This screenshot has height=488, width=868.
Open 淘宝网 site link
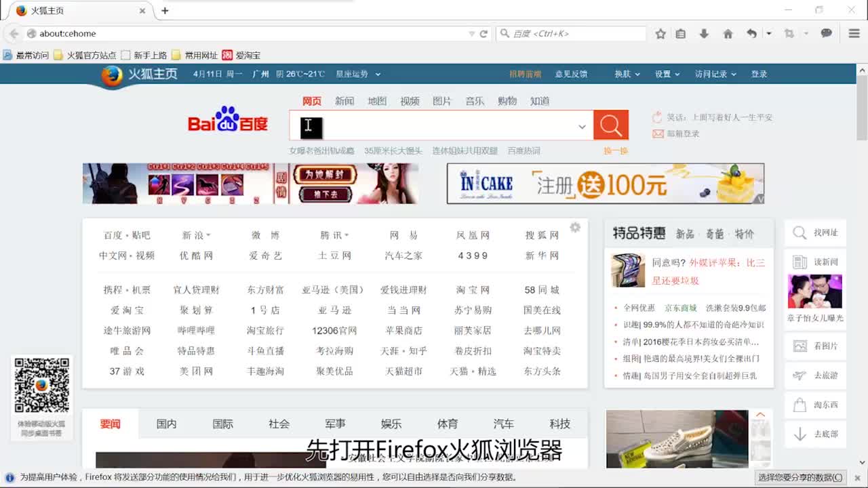[x=473, y=289]
